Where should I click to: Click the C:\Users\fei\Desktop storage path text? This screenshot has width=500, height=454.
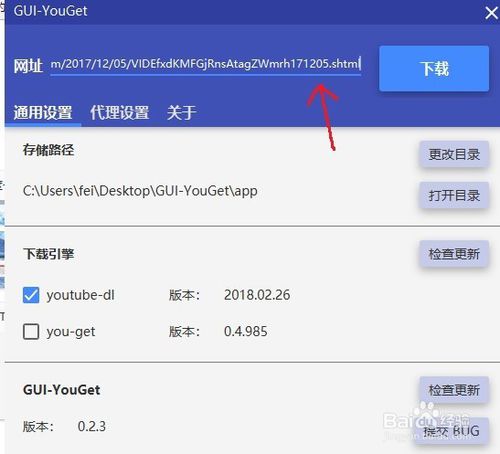[140, 191]
